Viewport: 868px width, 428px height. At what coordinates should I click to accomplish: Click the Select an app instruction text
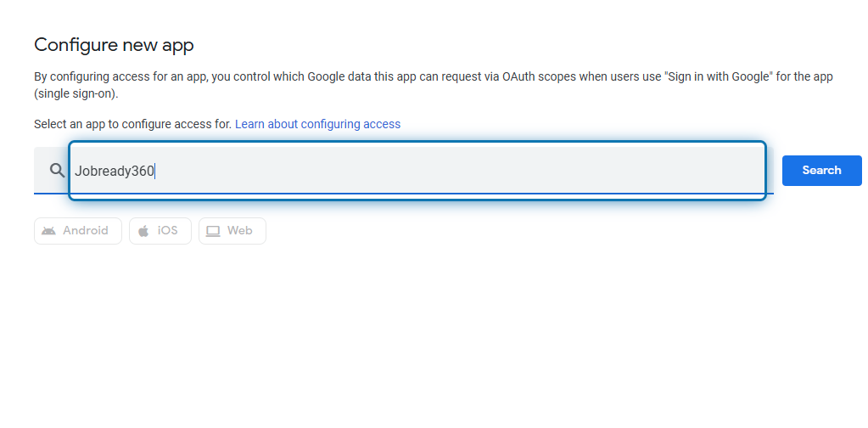pyautogui.click(x=133, y=124)
